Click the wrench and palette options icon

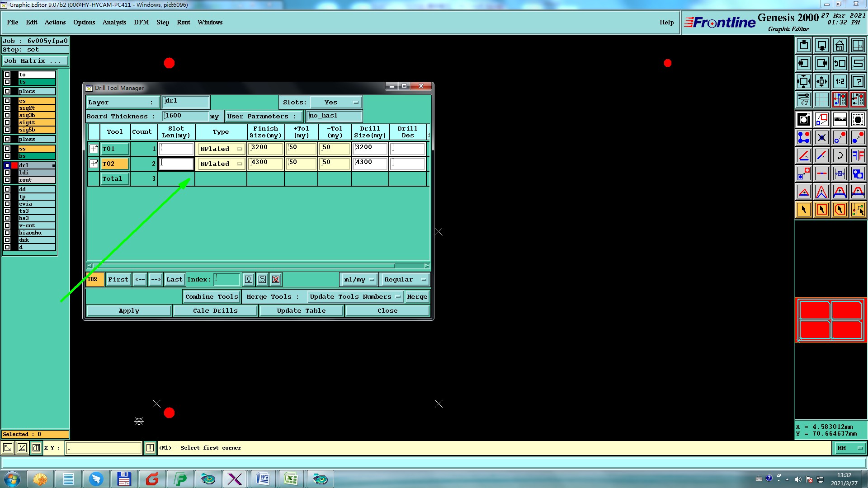point(803,99)
